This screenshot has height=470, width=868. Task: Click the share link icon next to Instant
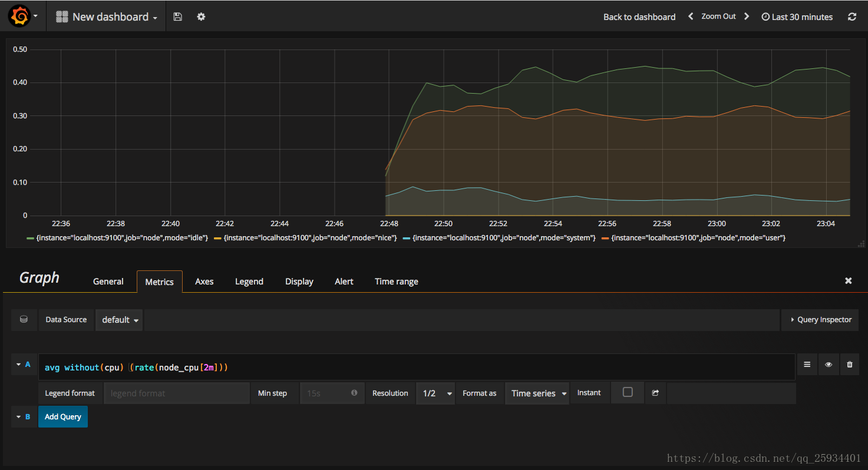[x=655, y=393]
